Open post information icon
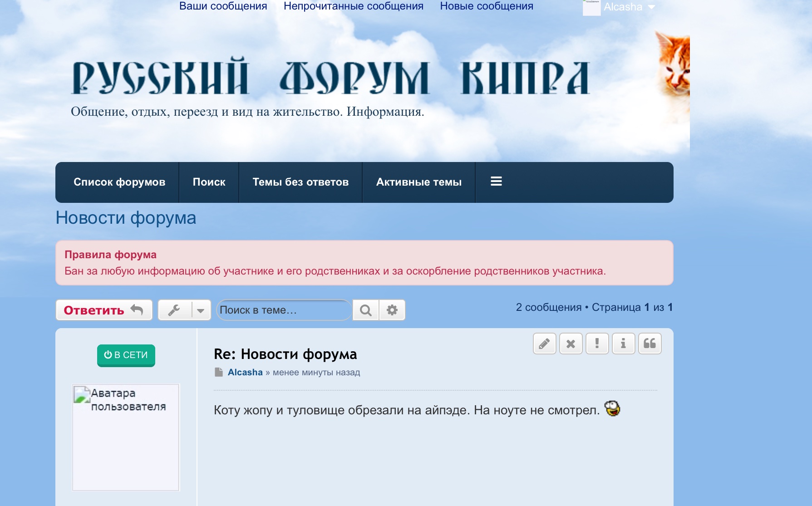Viewport: 812px width, 506px height. coord(623,344)
